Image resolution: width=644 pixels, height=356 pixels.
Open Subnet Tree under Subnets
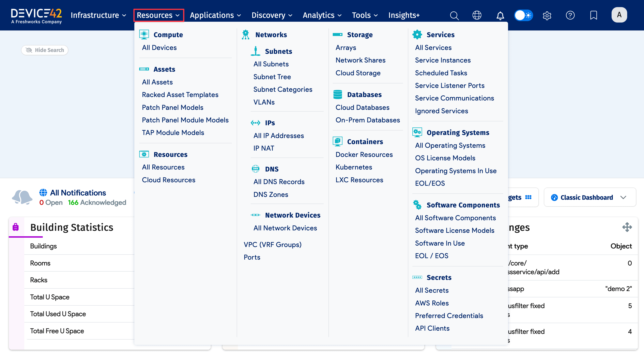point(272,77)
